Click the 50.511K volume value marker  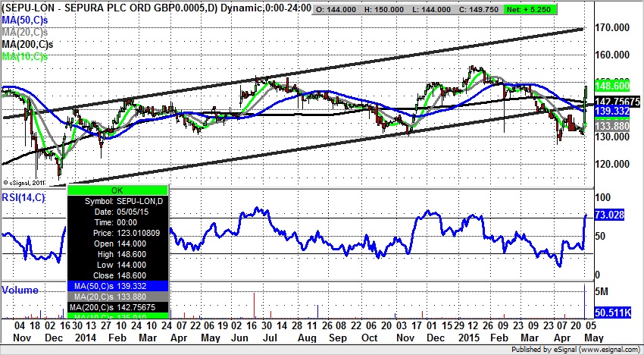pyautogui.click(x=614, y=312)
